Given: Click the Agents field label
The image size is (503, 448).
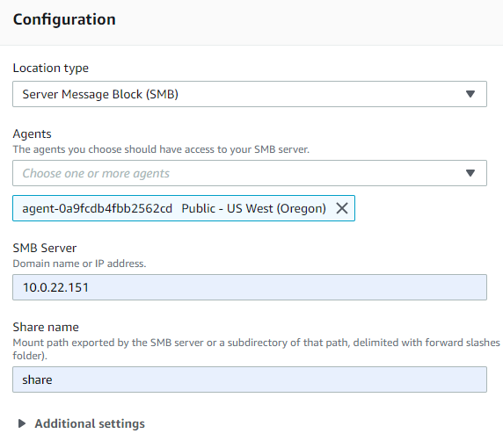Looking at the screenshot, I should point(32,134).
